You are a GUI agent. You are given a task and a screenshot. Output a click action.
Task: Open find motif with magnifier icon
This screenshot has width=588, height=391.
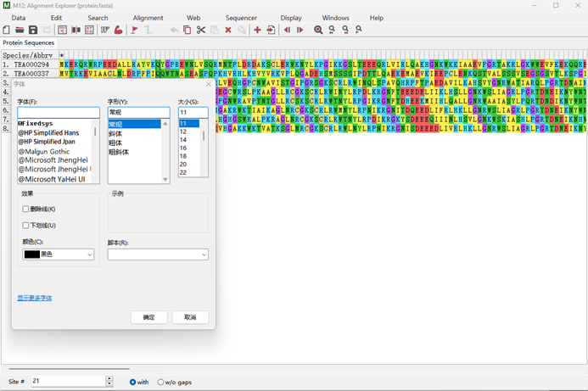coord(318,30)
